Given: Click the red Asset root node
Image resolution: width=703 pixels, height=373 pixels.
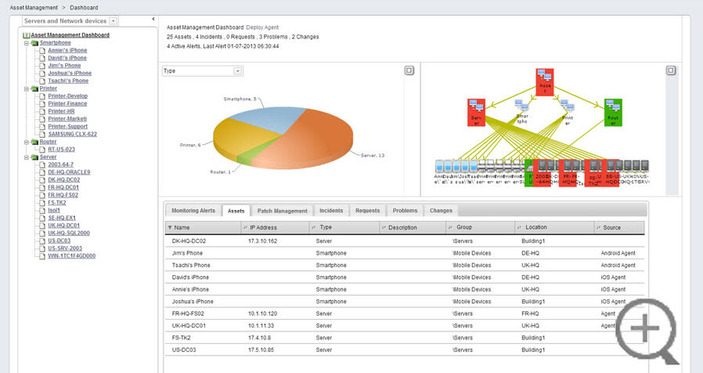Looking at the screenshot, I should click(x=545, y=82).
